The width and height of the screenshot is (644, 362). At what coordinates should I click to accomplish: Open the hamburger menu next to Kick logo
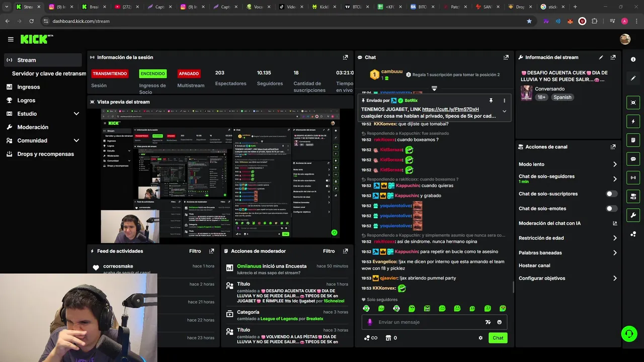pyautogui.click(x=11, y=39)
